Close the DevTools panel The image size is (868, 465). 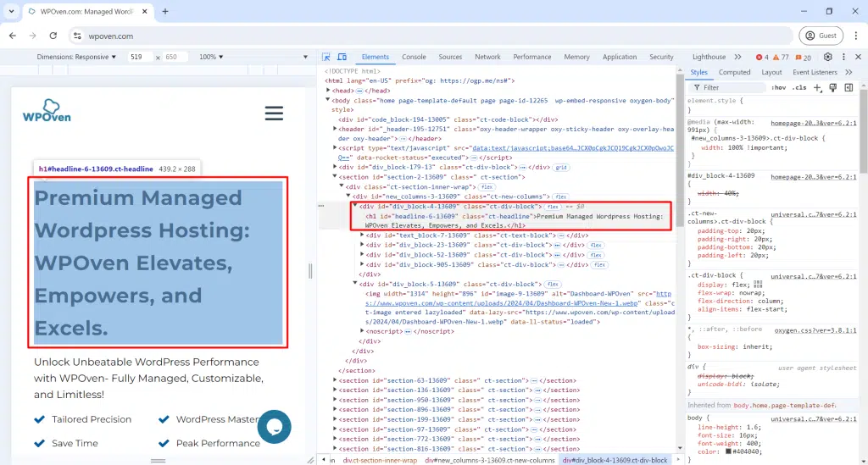coord(858,57)
